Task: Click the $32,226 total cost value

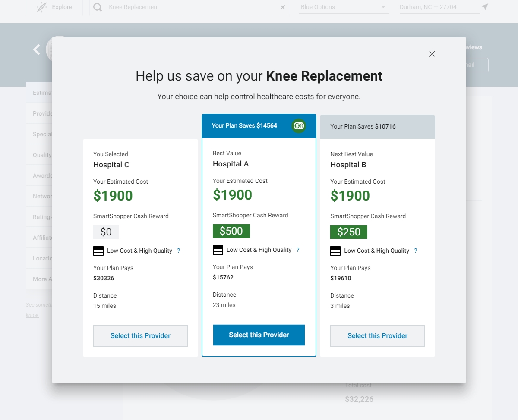Action: pyautogui.click(x=359, y=399)
